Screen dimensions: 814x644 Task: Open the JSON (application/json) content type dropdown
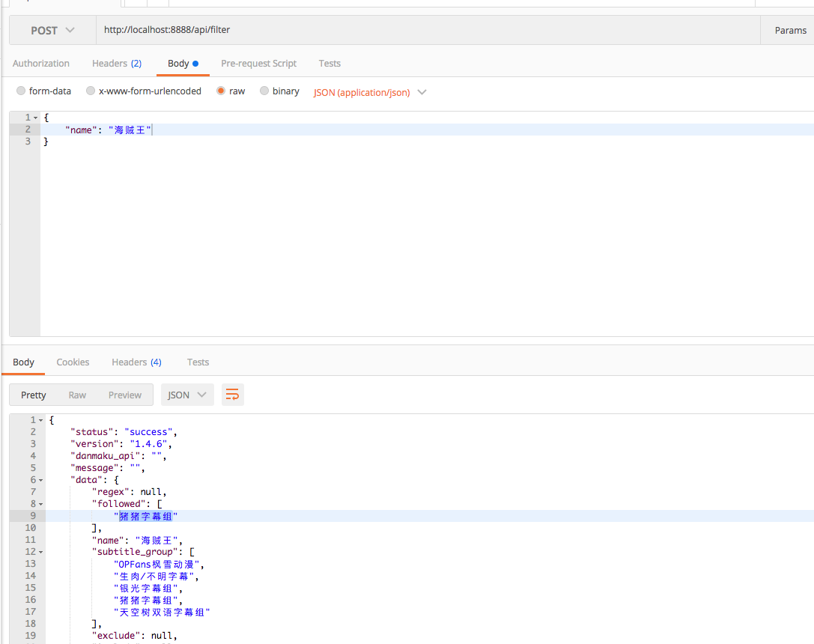[x=370, y=92]
